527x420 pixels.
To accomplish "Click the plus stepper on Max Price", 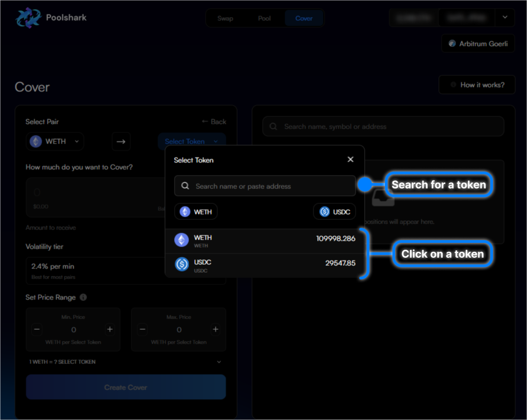I will [x=215, y=329].
